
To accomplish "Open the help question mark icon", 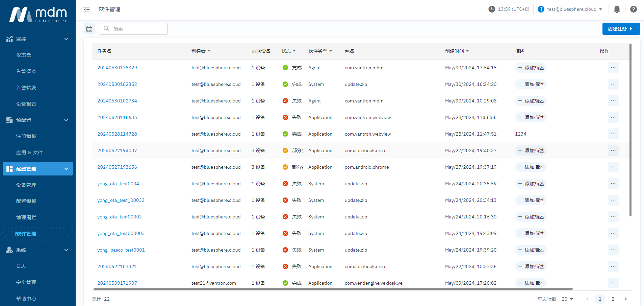I will click(633, 9).
